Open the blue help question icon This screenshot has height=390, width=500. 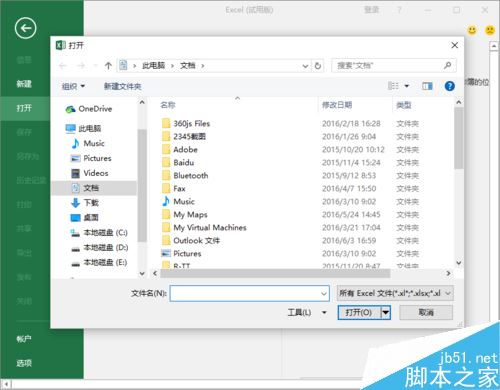pyautogui.click(x=449, y=86)
